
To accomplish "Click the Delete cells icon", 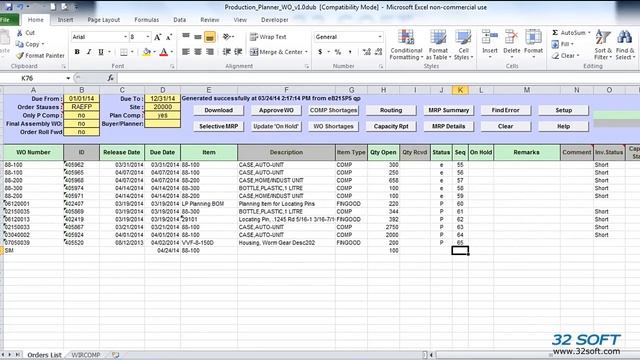I will click(x=511, y=37).
